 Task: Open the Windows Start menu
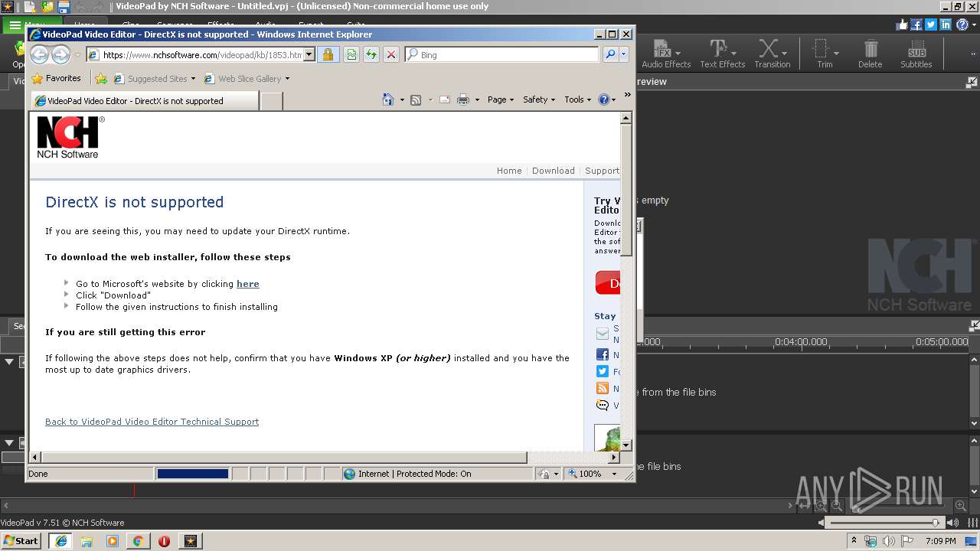[x=21, y=540]
